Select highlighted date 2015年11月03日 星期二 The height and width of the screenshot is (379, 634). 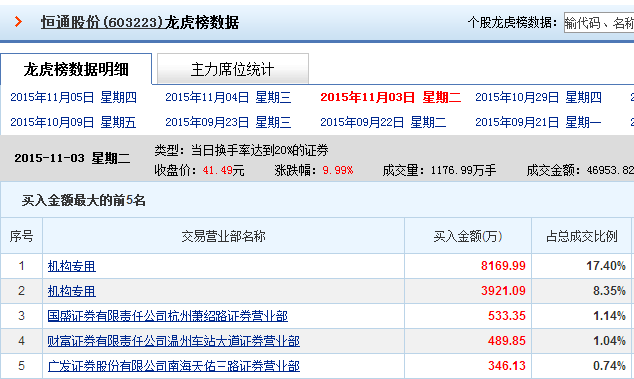point(391,97)
